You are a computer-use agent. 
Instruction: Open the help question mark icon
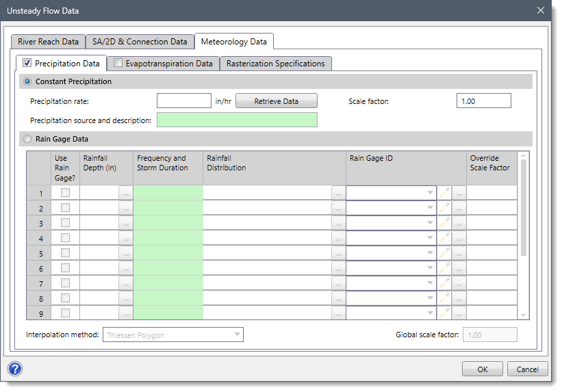click(x=15, y=369)
